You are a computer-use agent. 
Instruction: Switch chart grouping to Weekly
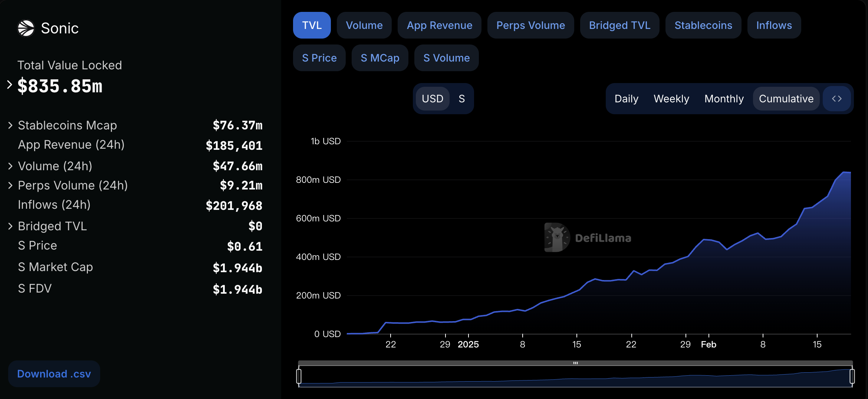(x=671, y=99)
